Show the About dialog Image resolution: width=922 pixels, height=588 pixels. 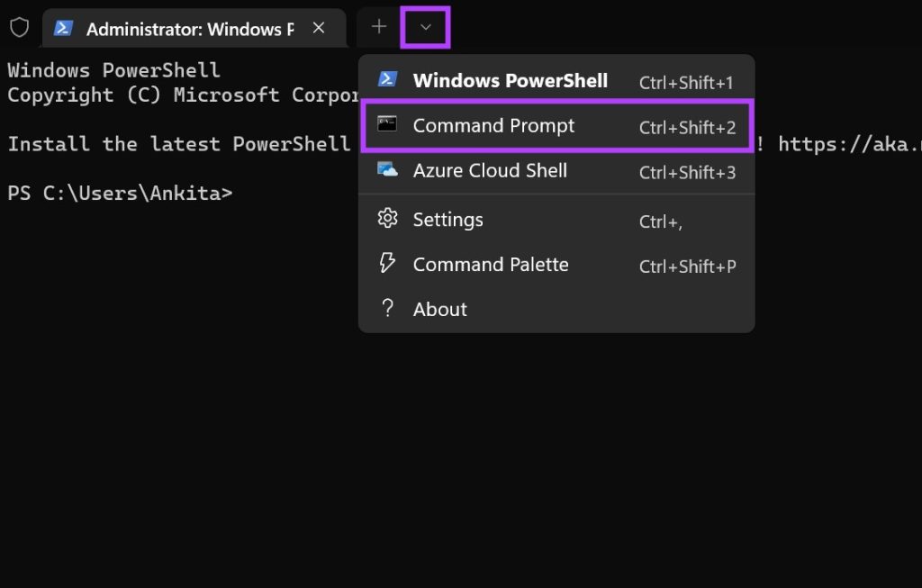click(x=439, y=309)
